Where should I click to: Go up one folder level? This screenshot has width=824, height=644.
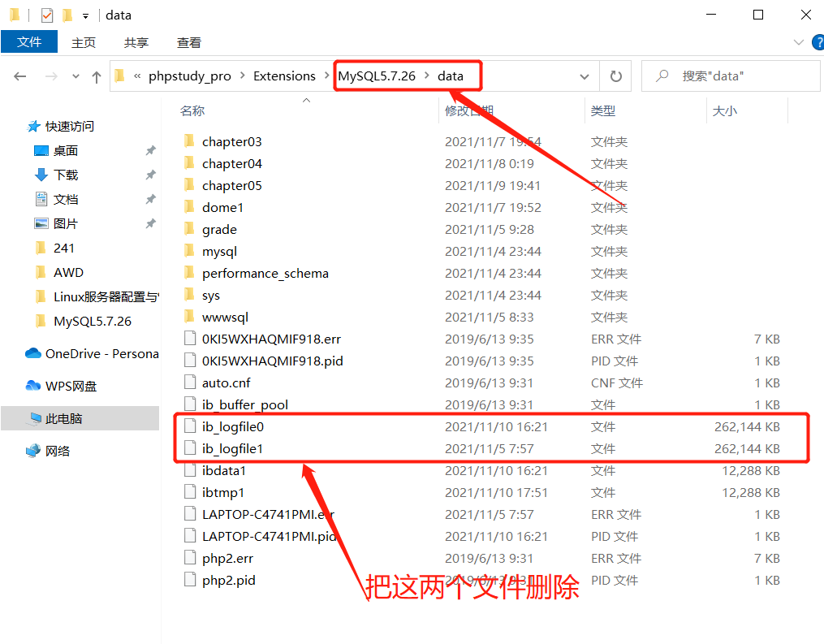96,77
